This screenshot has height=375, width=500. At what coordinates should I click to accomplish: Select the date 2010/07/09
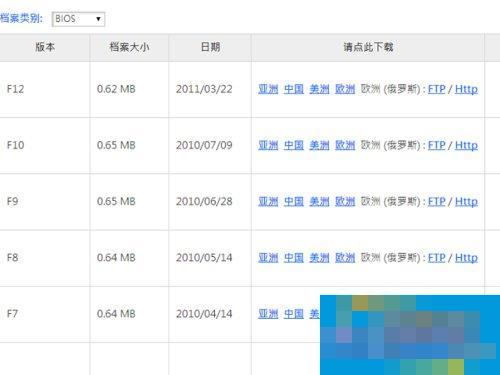point(204,145)
